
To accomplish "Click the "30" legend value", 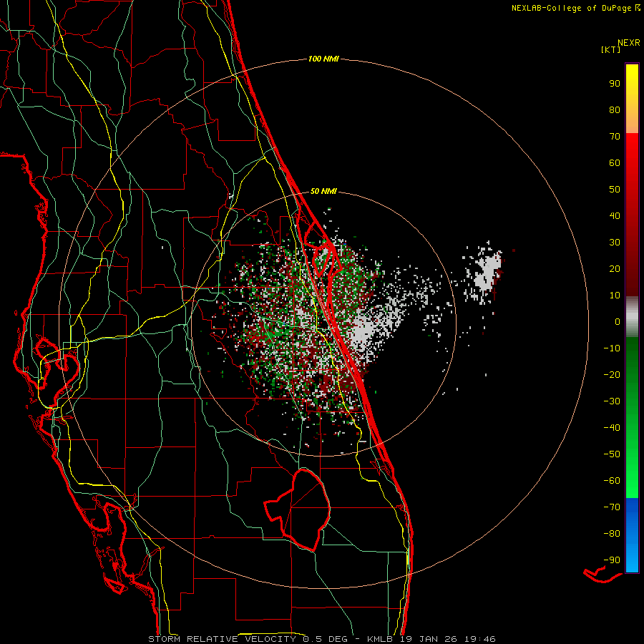I will tap(615, 243).
